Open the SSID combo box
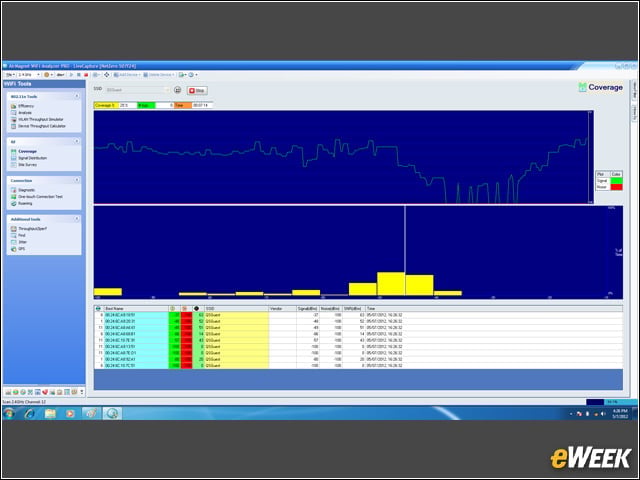 tap(138, 90)
